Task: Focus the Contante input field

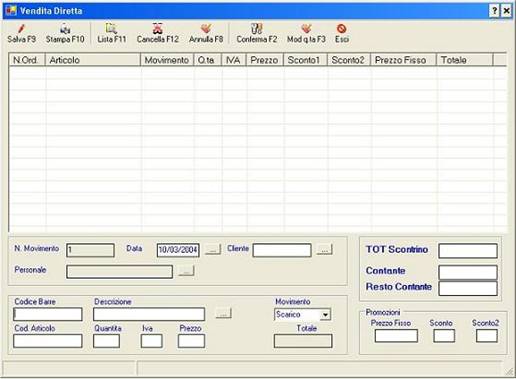Action: [x=468, y=272]
